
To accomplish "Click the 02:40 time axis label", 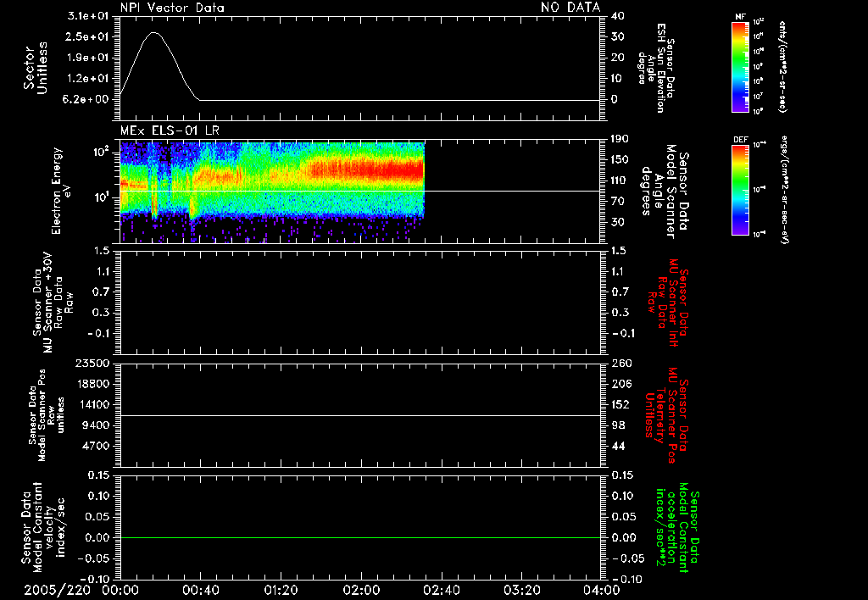I will point(441,590).
